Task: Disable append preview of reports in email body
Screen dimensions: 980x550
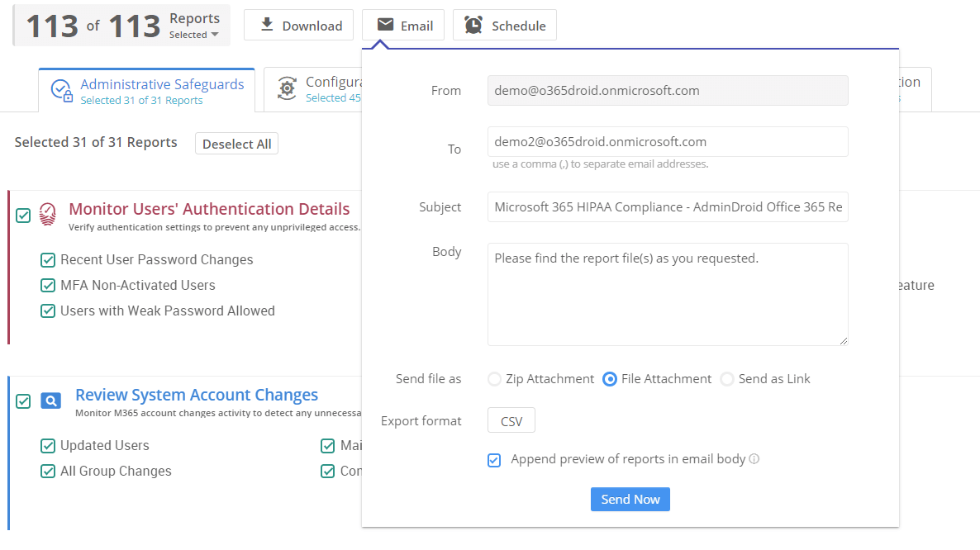Action: pos(494,459)
